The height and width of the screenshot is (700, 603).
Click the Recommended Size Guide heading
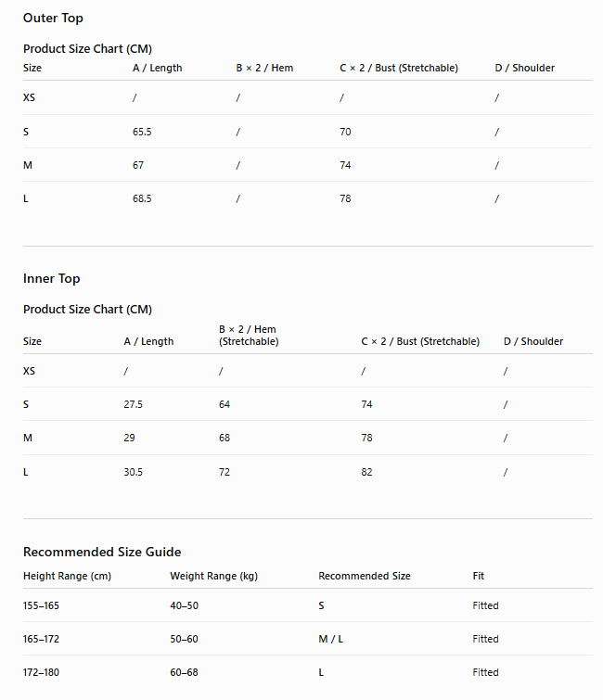pos(102,552)
